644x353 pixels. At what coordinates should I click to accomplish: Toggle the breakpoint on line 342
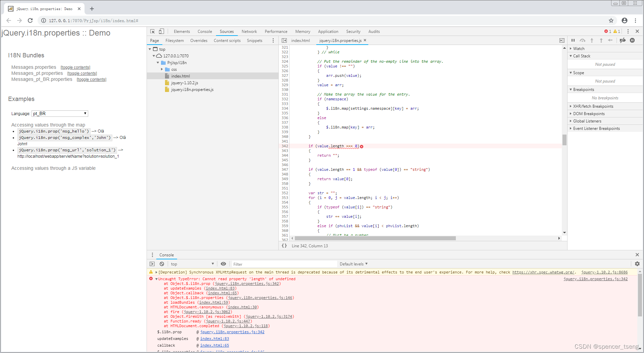[284, 146]
